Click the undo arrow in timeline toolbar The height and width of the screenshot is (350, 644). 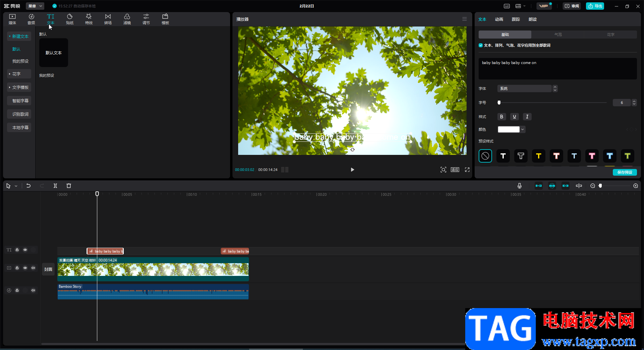[x=29, y=186]
